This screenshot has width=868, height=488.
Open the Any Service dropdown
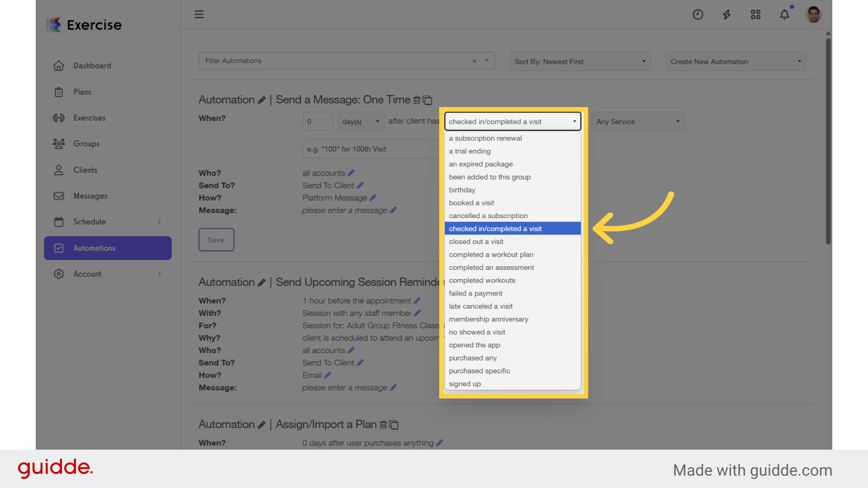(637, 121)
